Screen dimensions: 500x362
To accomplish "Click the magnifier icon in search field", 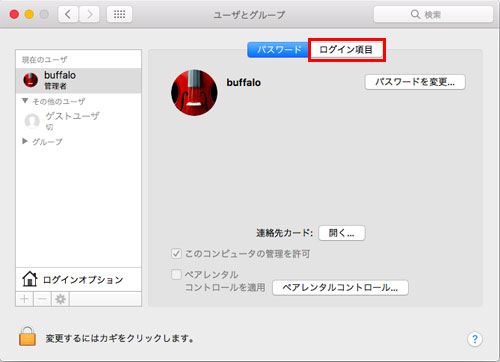I will [415, 14].
